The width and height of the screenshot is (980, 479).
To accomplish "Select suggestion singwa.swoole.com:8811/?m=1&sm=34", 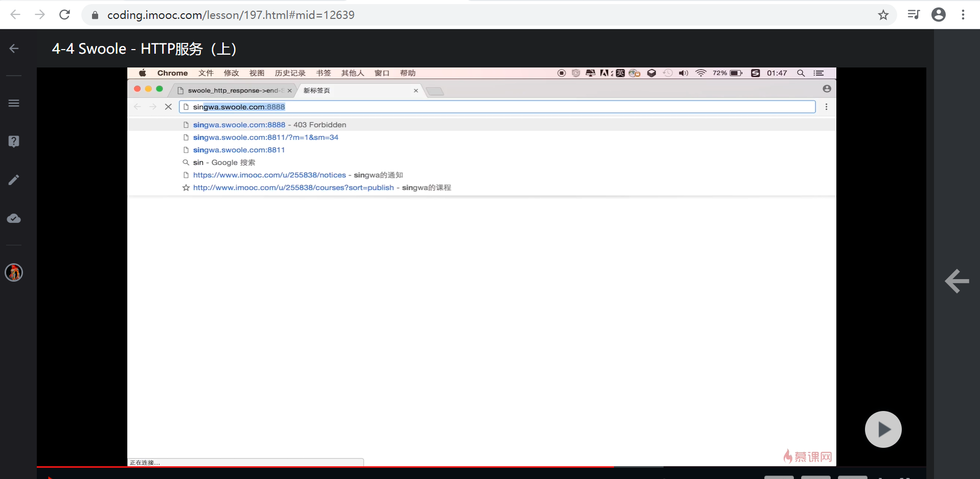I will [482, 138].
